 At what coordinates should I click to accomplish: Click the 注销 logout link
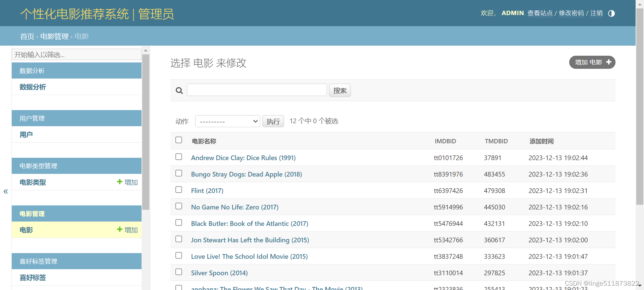tap(596, 13)
